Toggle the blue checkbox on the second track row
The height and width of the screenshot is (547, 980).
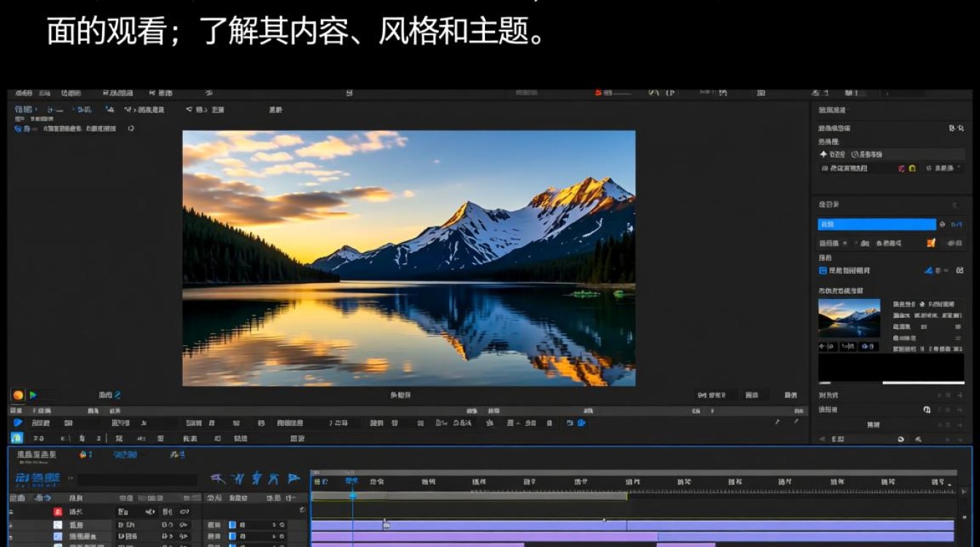[233, 524]
